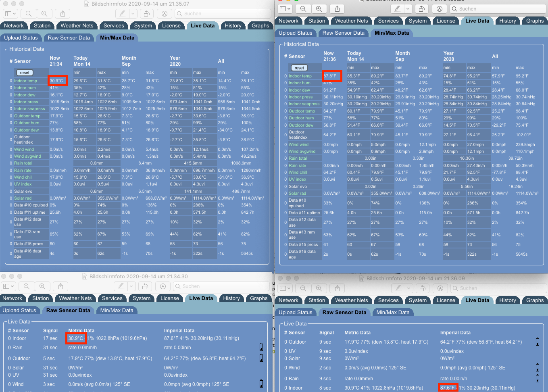Select Upload Status sub-tab in the top-right window
548x392 pixels.
tap(296, 33)
